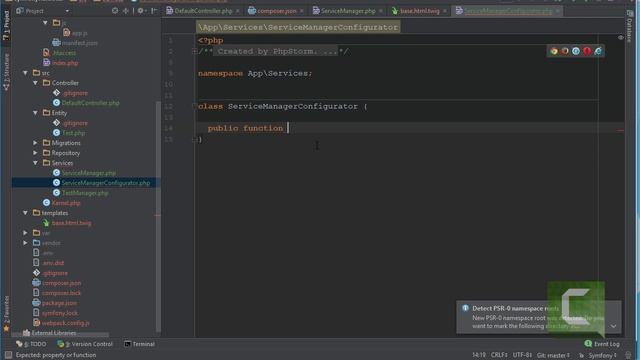This screenshot has height=360, width=640.
Task: Expand the var folder
Action: 25,233
